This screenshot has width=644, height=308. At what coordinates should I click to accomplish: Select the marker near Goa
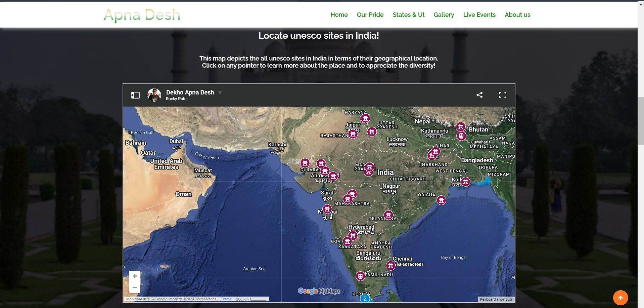(x=347, y=241)
